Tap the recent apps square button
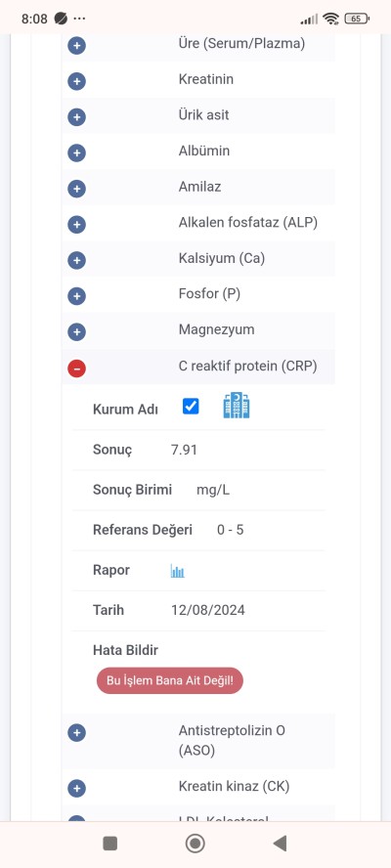 110,844
